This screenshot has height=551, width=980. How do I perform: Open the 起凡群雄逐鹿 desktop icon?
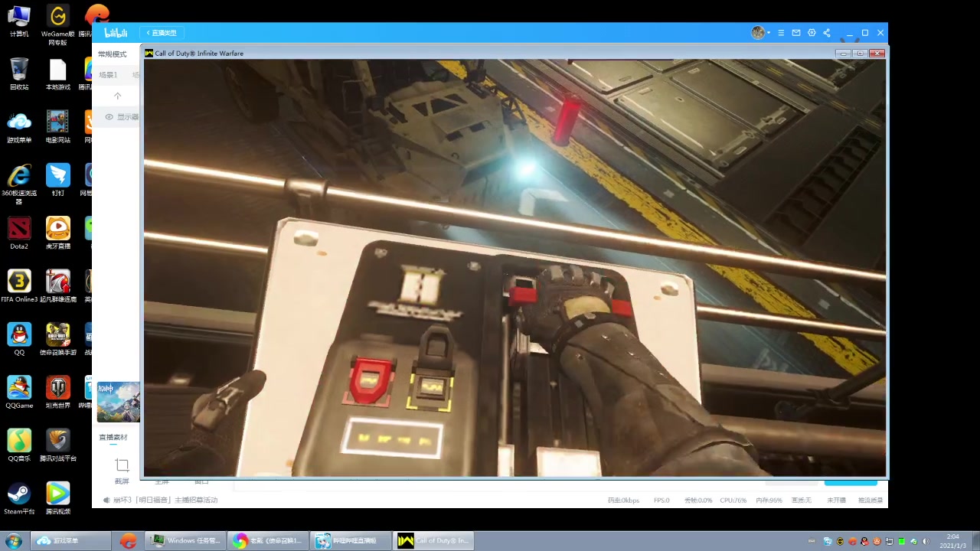(x=58, y=286)
